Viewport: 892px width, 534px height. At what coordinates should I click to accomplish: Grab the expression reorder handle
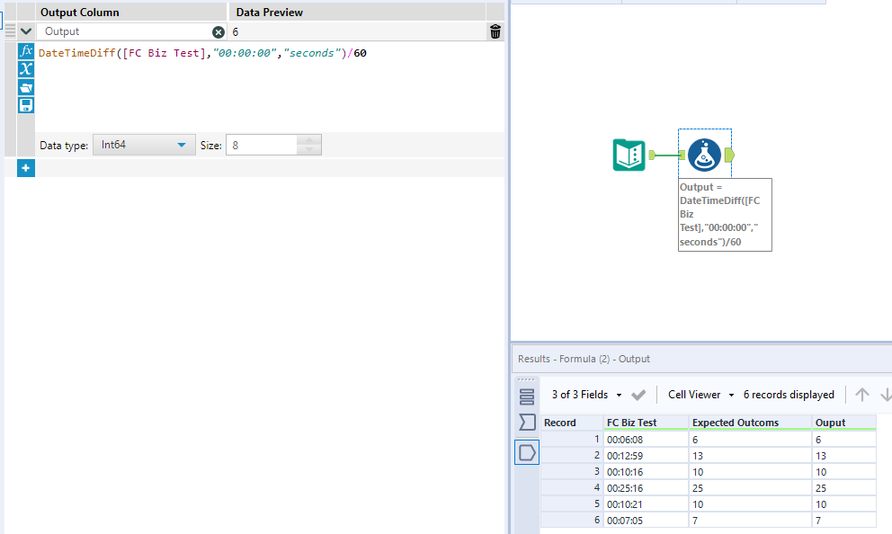(x=10, y=31)
